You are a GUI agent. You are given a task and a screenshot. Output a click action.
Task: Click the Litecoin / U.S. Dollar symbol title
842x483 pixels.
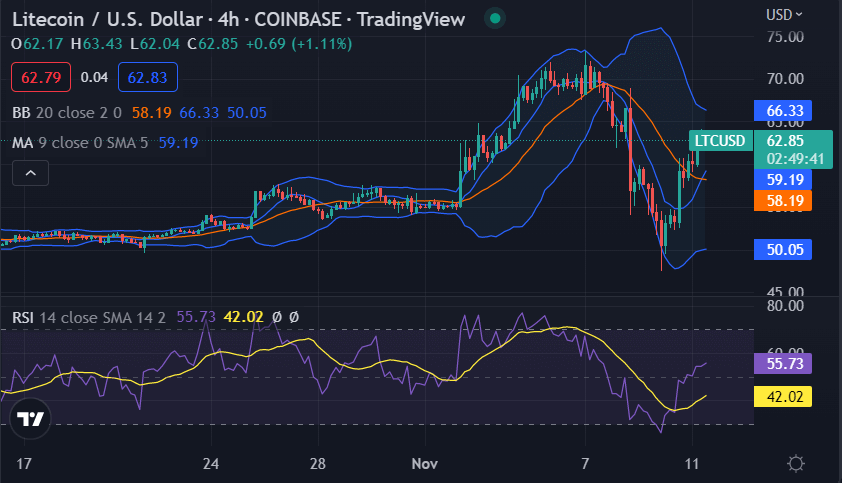pos(107,19)
